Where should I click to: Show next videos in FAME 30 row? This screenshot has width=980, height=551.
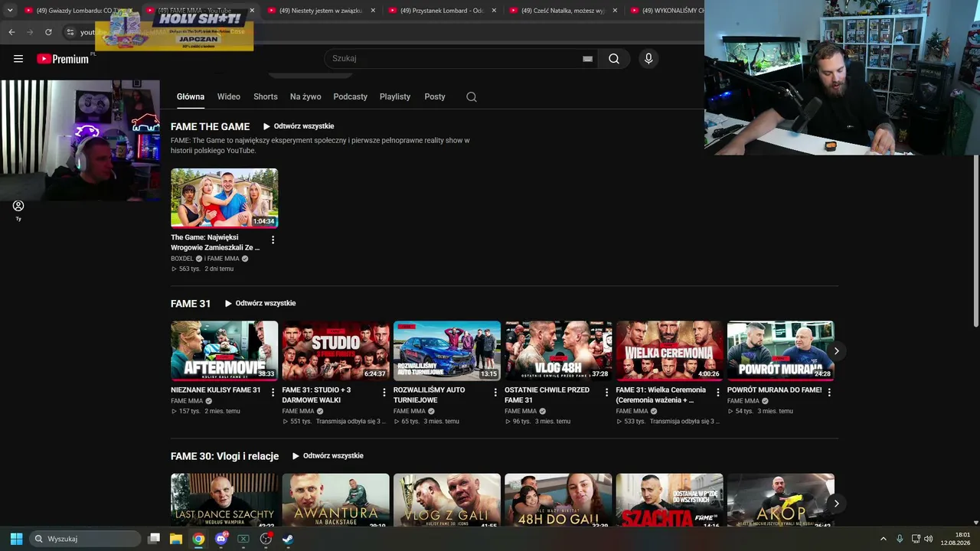(x=836, y=504)
